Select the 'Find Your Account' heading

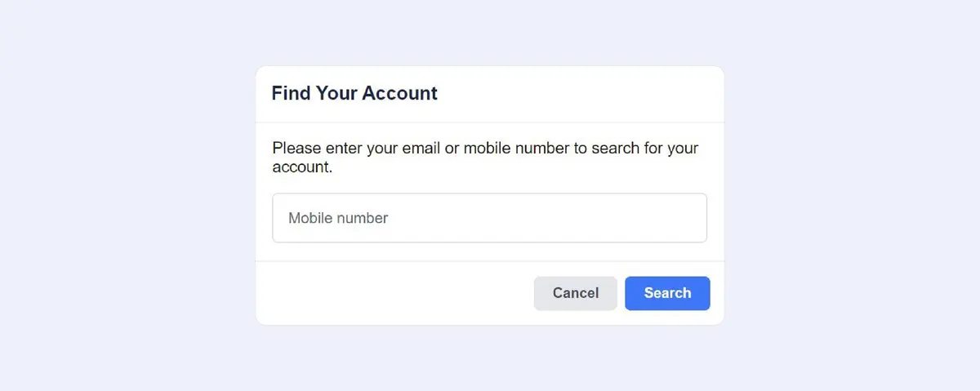coord(354,93)
